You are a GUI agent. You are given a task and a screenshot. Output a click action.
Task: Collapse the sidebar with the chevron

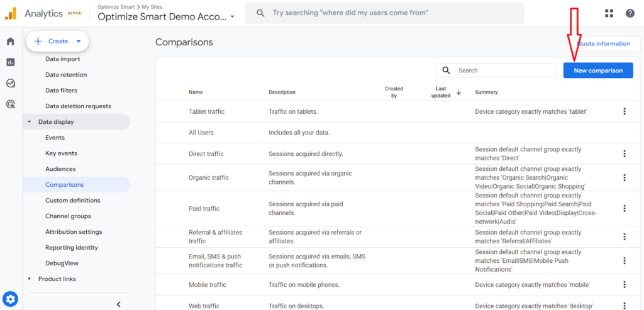119,304
